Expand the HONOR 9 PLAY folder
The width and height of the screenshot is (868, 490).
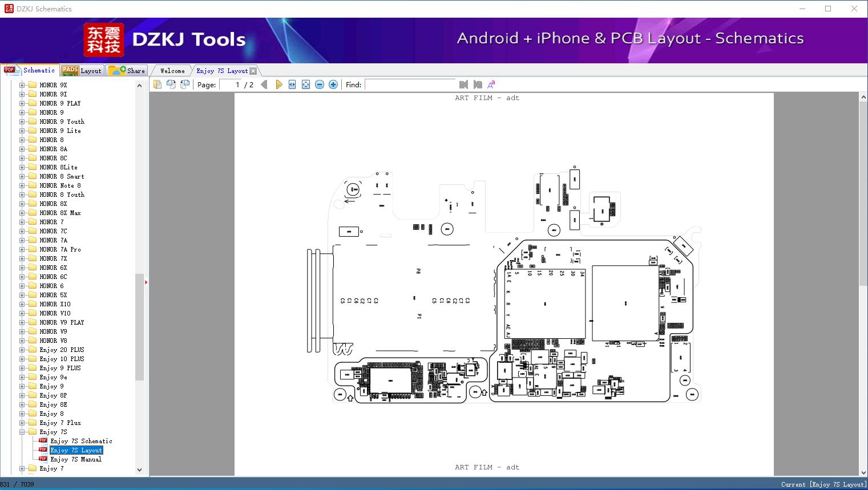pos(22,103)
